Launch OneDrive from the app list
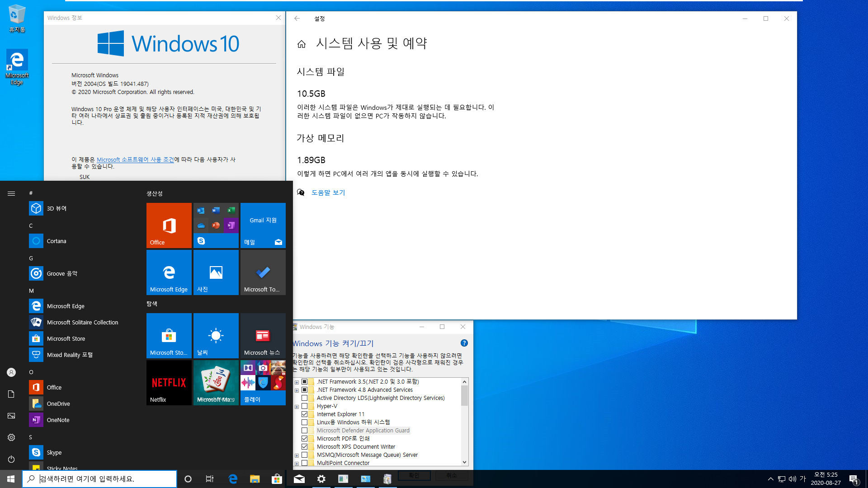Viewport: 868px width, 488px height. click(81, 404)
